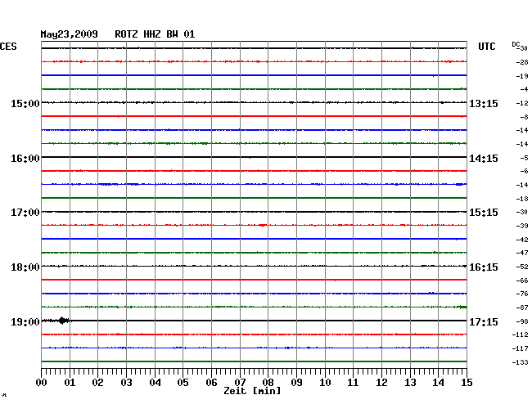Click minute tick label 09
Viewport: 532px width, 404px height.
pos(296,383)
